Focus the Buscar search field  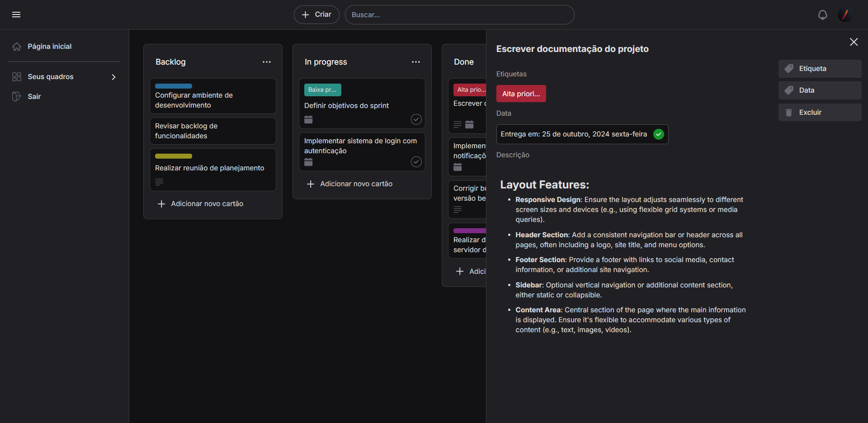(460, 15)
